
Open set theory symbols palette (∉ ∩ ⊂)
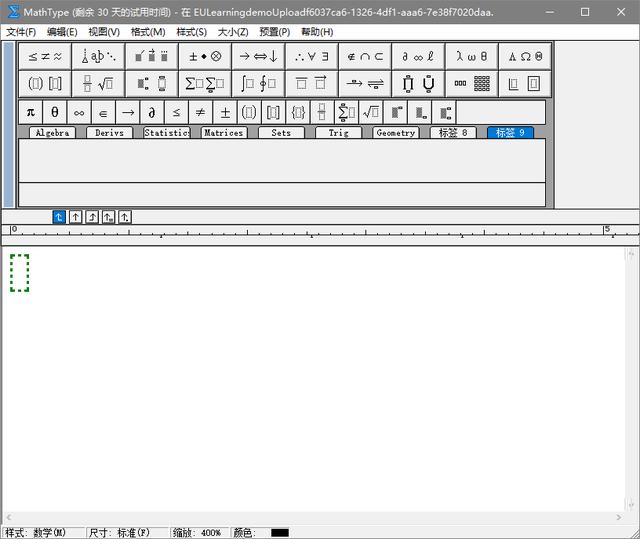tap(365, 56)
